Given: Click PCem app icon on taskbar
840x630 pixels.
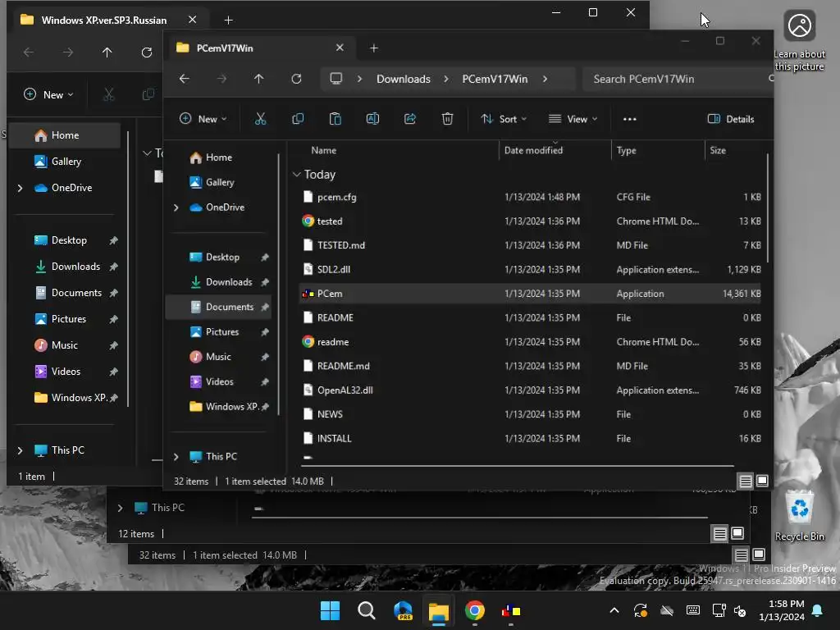Looking at the screenshot, I should pos(511,610).
